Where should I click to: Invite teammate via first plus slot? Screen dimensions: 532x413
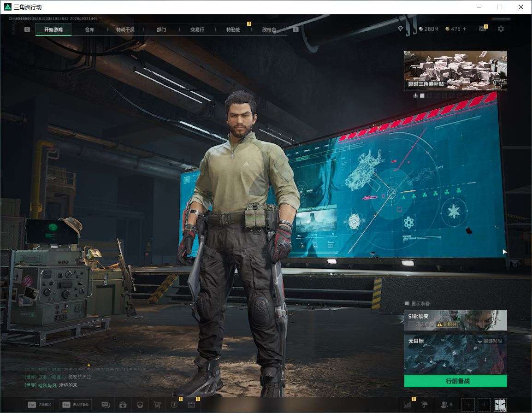pyautogui.click(x=468, y=405)
